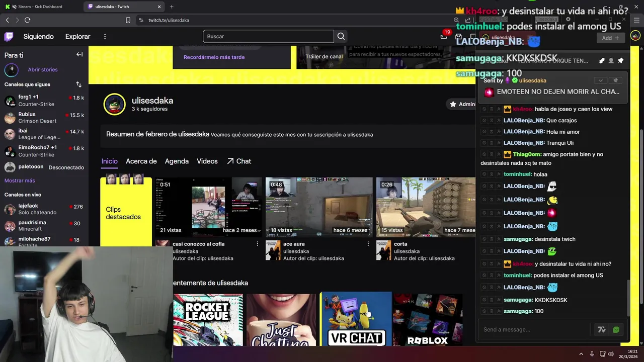Close the ulisesdaka Twitch tab

159,7
